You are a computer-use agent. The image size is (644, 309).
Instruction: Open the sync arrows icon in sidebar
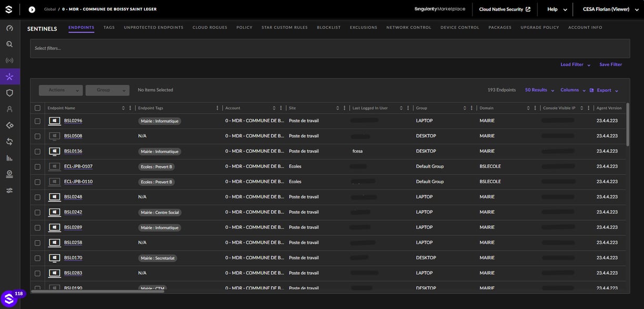9,142
